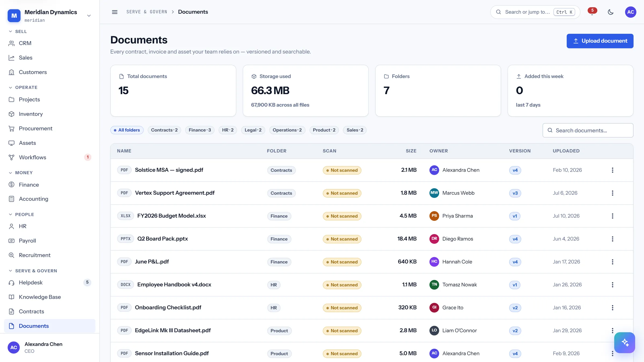Collapse the OPERATE section

pos(23,87)
